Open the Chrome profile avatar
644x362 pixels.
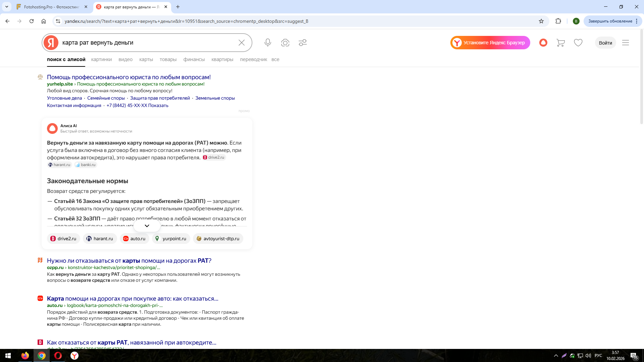click(576, 21)
